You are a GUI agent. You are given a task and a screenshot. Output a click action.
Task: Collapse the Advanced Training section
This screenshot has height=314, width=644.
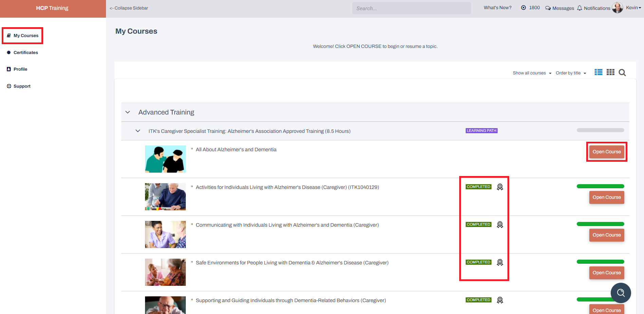pos(128,112)
